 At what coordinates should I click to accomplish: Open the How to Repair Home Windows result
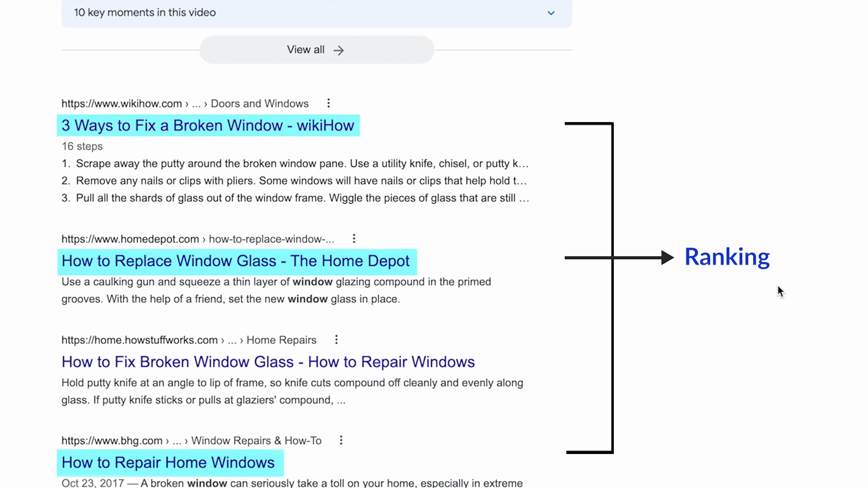coord(168,462)
